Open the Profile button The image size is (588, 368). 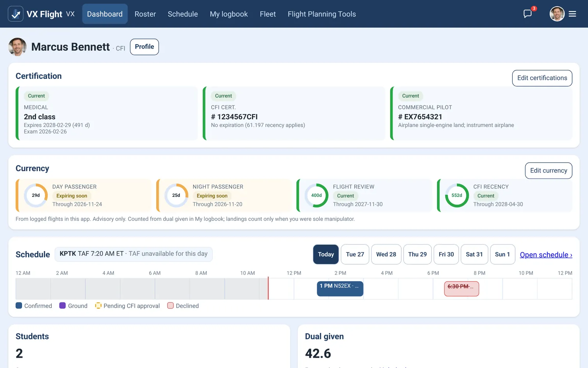pos(144,47)
